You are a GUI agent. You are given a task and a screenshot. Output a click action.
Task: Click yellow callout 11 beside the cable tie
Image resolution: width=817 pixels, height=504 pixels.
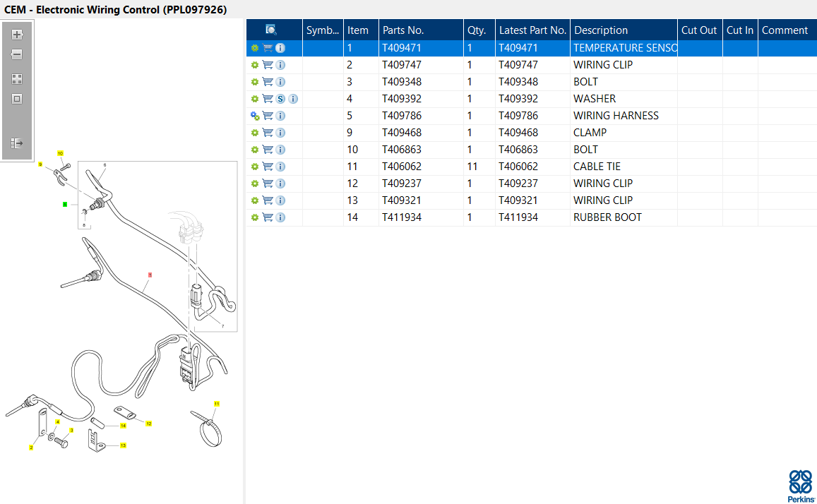pyautogui.click(x=217, y=404)
